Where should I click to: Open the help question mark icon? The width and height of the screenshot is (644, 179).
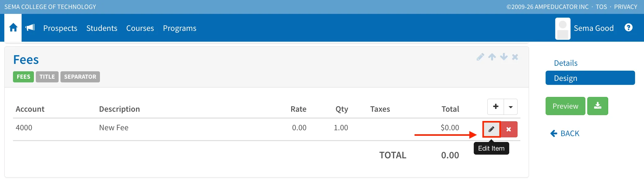(628, 27)
